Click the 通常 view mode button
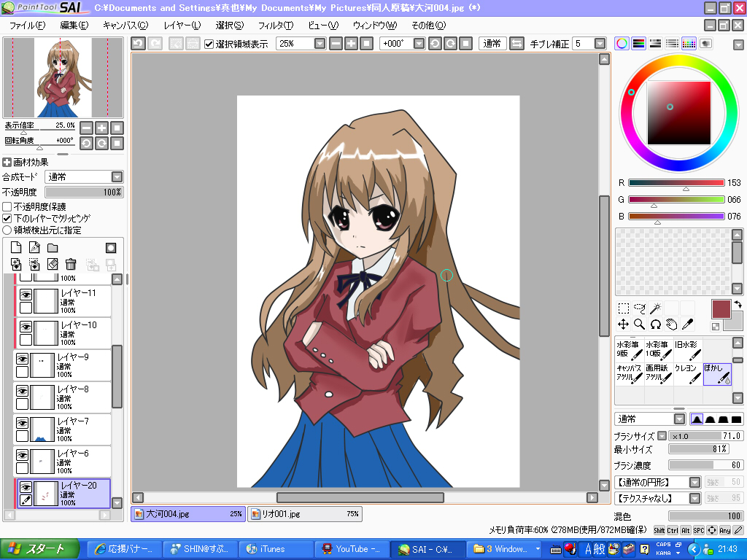Screen dimensions: 747x560 click(492, 44)
